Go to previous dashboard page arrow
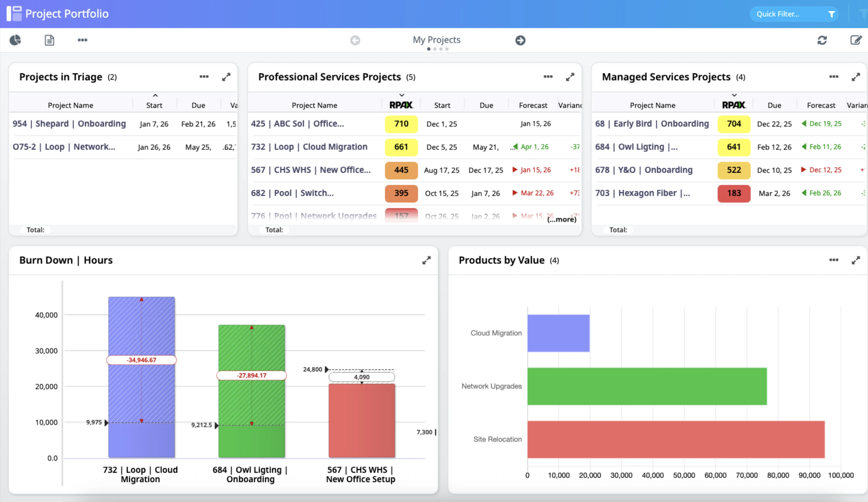868x502 pixels. [355, 40]
